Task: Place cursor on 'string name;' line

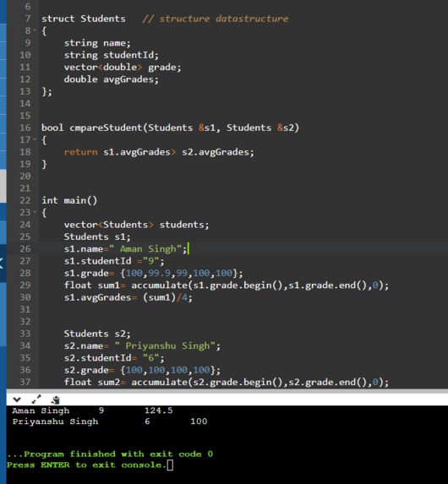Action: point(97,43)
